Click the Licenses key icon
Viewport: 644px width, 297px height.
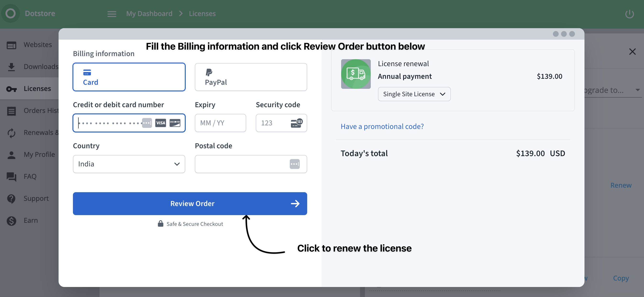(x=11, y=89)
